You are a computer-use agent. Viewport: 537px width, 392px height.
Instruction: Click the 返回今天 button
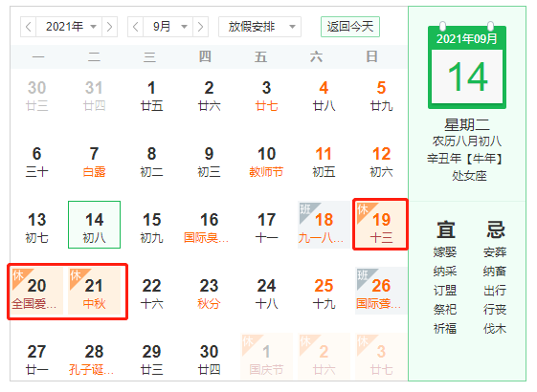[350, 27]
